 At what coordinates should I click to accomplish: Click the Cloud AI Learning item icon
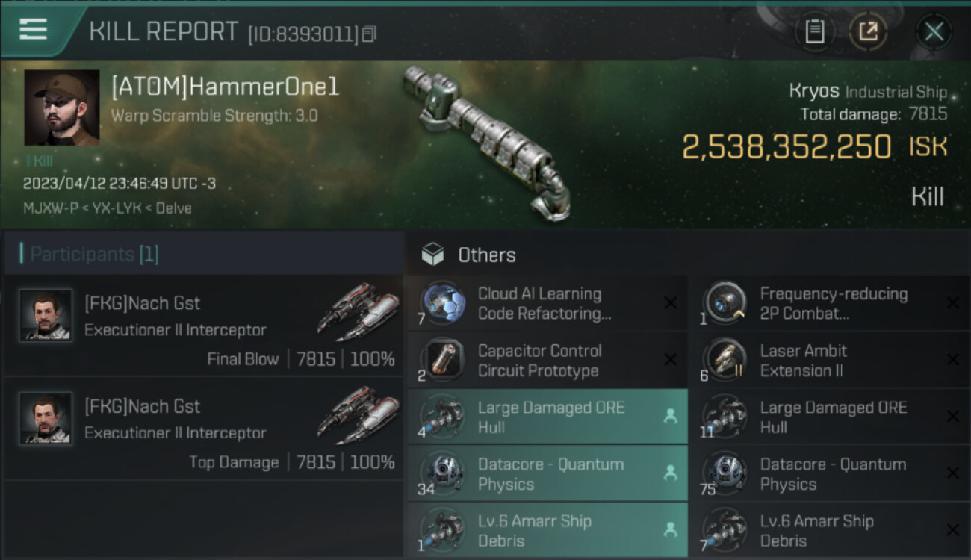coord(444,303)
